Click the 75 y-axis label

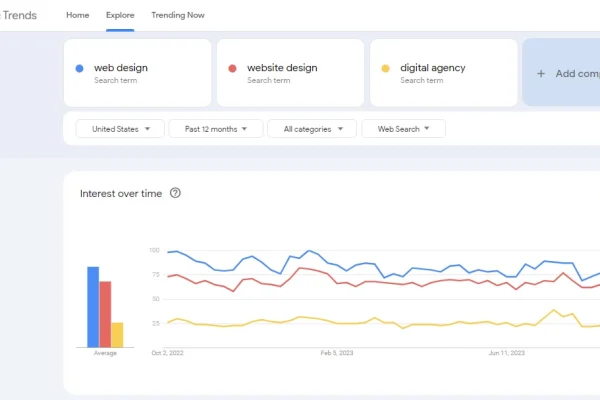(x=155, y=275)
